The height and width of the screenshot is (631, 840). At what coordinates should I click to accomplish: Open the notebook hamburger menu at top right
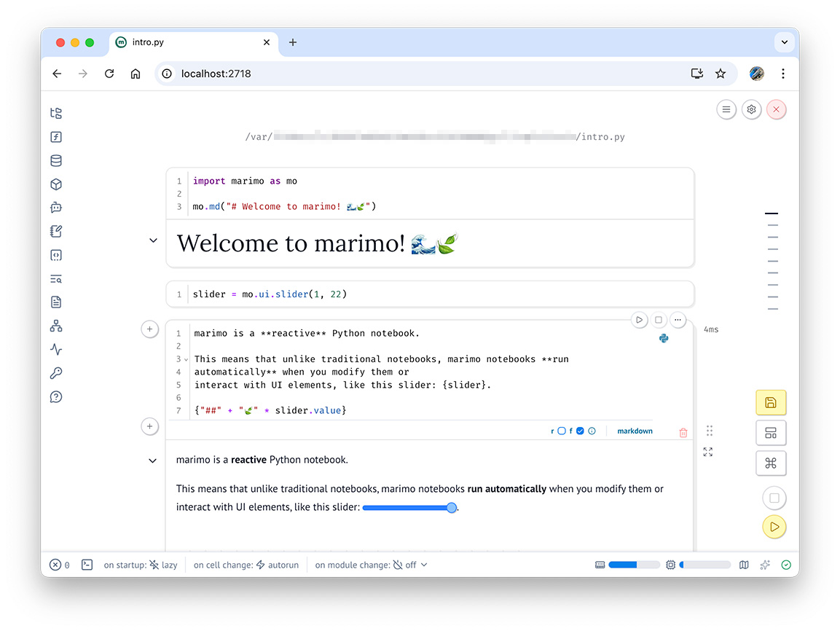coord(726,109)
